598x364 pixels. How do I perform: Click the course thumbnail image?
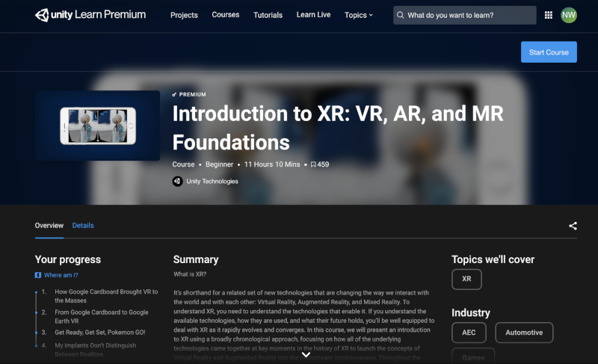98,126
